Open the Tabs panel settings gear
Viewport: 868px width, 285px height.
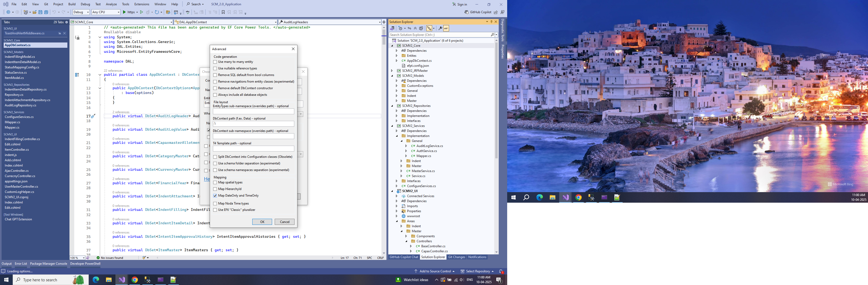[66, 22]
